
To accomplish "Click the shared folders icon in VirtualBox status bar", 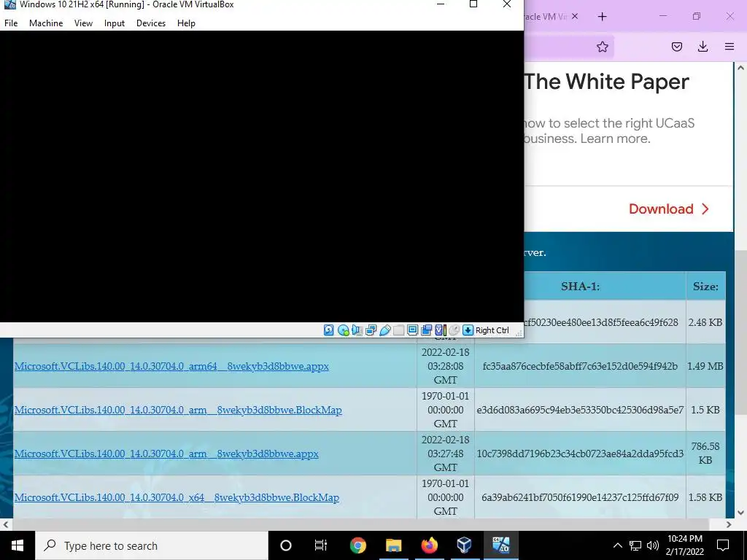I will 399,330.
